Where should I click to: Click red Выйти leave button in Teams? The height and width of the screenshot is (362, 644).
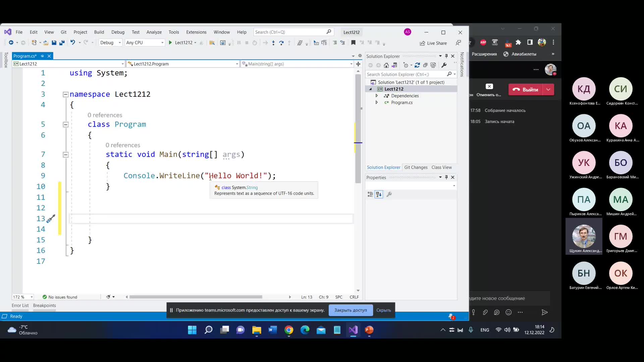point(526,89)
